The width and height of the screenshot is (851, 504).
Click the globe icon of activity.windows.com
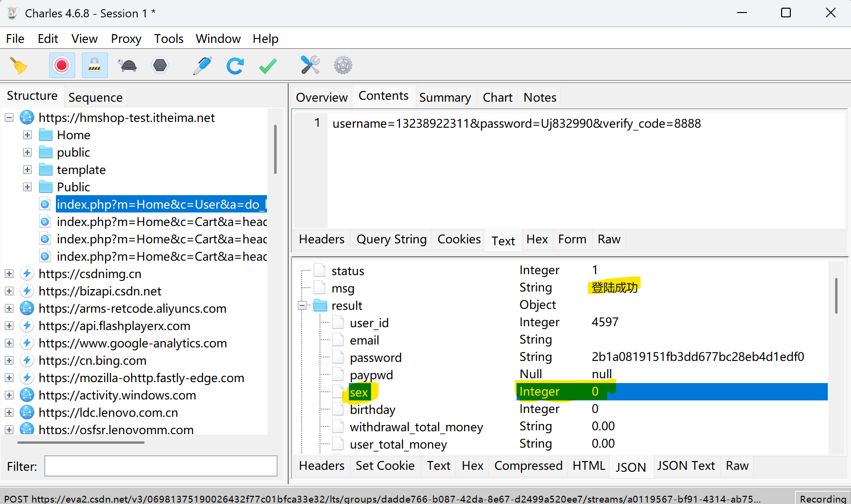click(x=27, y=395)
